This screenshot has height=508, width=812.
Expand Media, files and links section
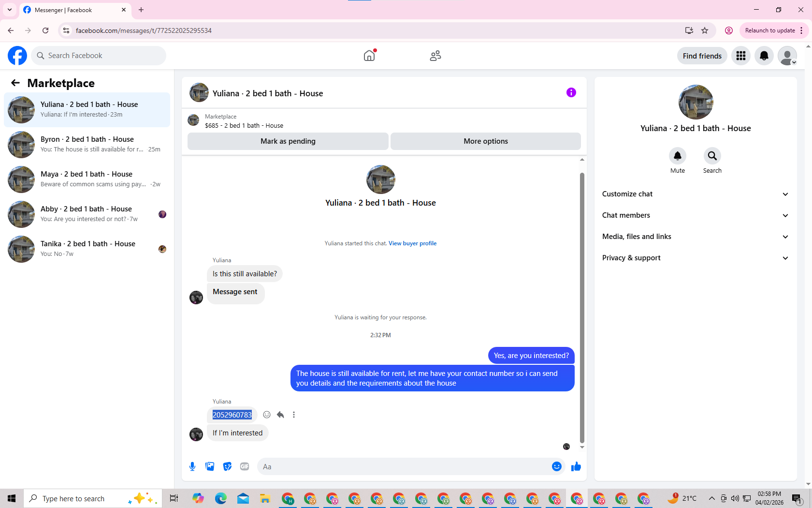(x=696, y=237)
